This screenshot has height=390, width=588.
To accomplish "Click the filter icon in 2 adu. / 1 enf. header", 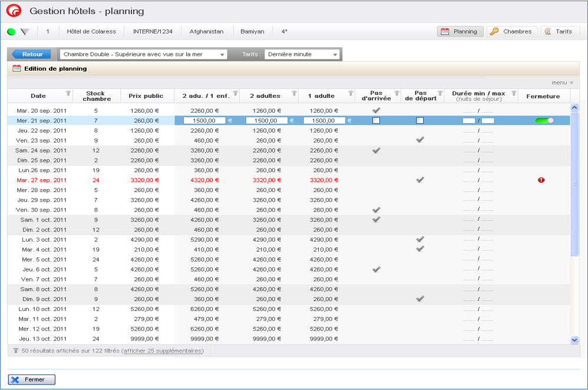I will [235, 93].
